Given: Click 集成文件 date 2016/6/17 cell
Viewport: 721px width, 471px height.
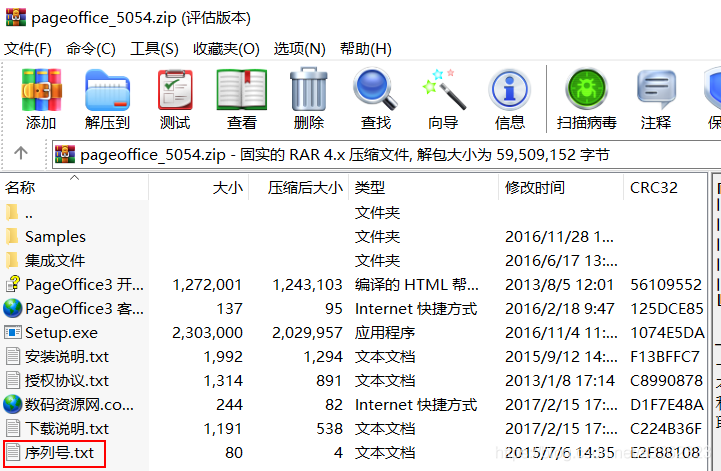Looking at the screenshot, I should click(561, 260).
